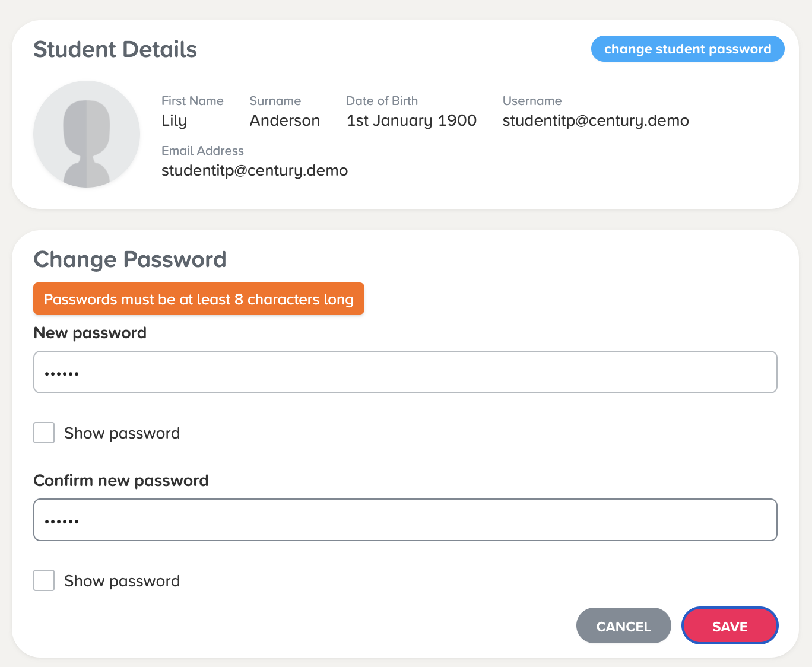812x667 pixels.
Task: Click the date of birth 1st January 1900
Action: [x=411, y=120]
